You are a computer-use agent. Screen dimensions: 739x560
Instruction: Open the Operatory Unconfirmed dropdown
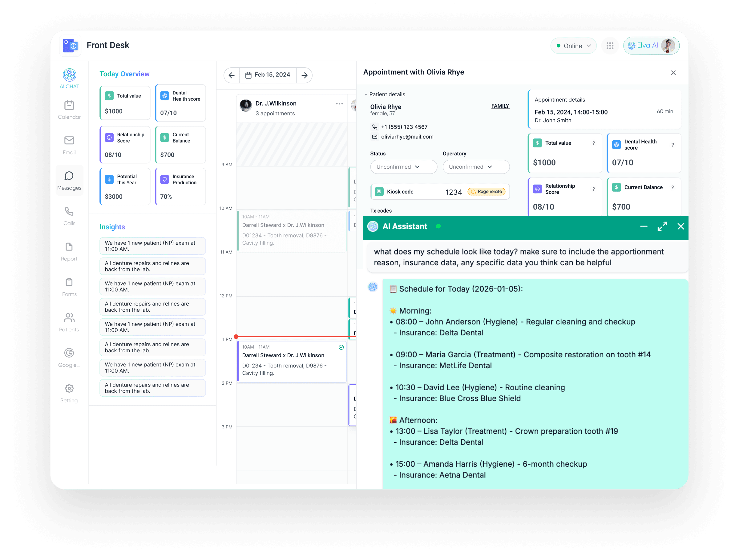(x=476, y=167)
